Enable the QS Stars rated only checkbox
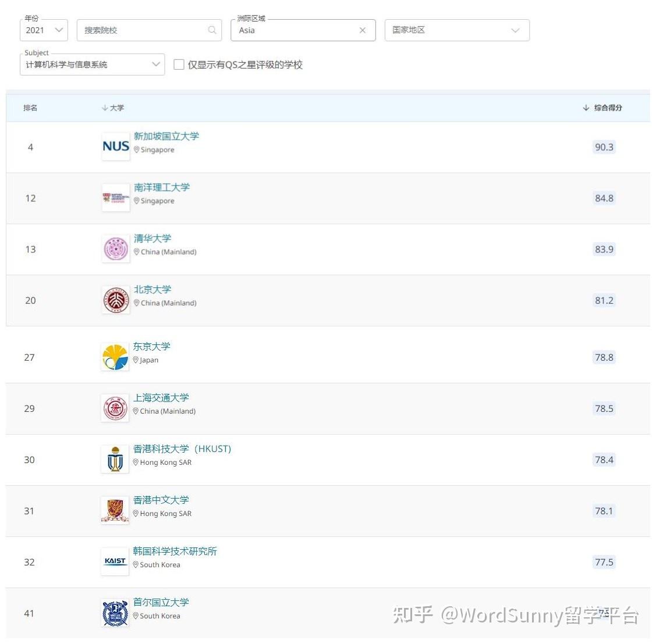The width and height of the screenshot is (656, 644). click(x=179, y=65)
